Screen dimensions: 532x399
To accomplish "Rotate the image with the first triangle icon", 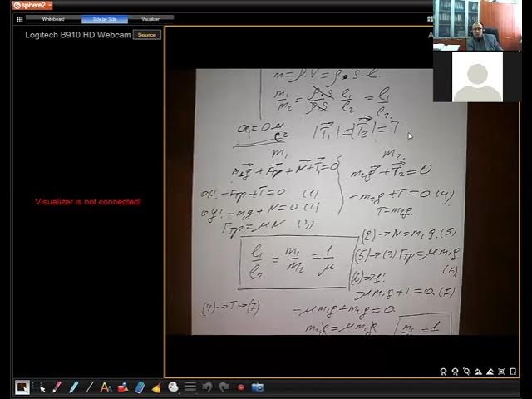I will 478,372.
